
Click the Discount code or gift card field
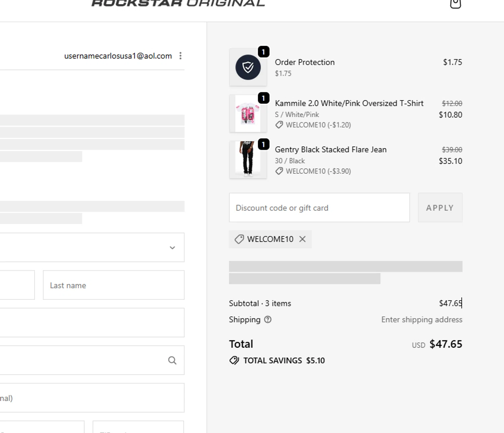pyautogui.click(x=319, y=208)
